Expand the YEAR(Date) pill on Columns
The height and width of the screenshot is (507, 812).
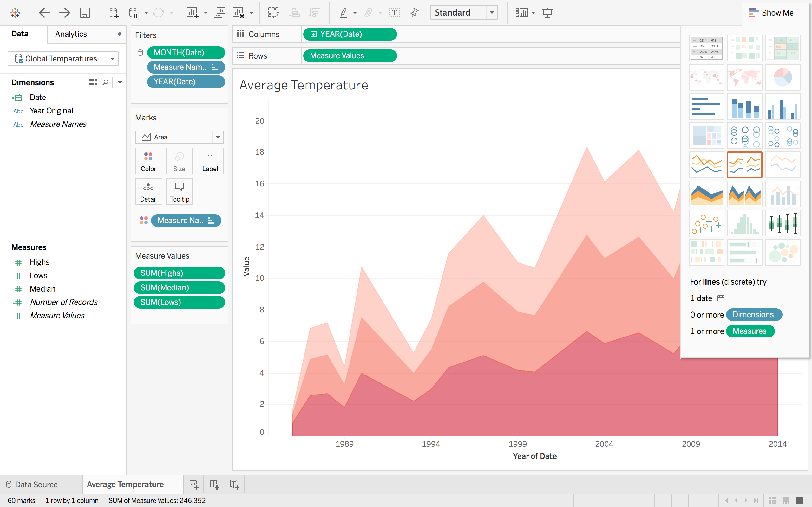(x=314, y=34)
